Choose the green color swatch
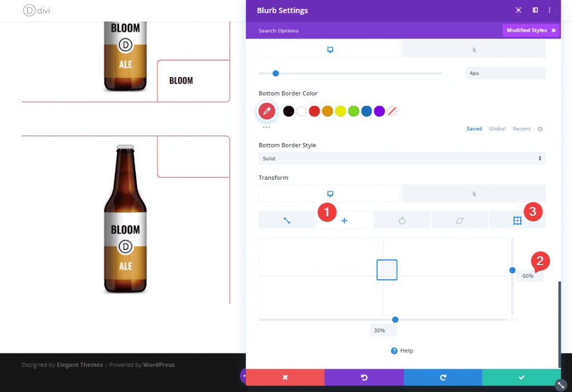 coord(354,111)
